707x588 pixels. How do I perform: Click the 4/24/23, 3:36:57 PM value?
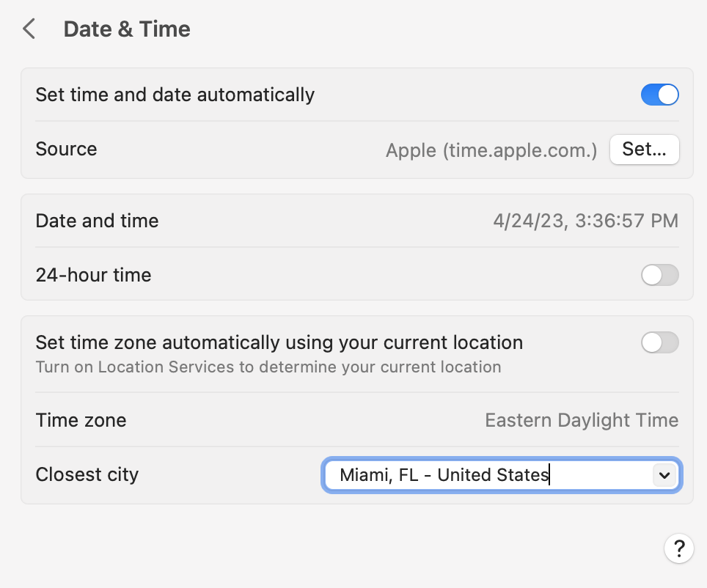pyautogui.click(x=585, y=221)
